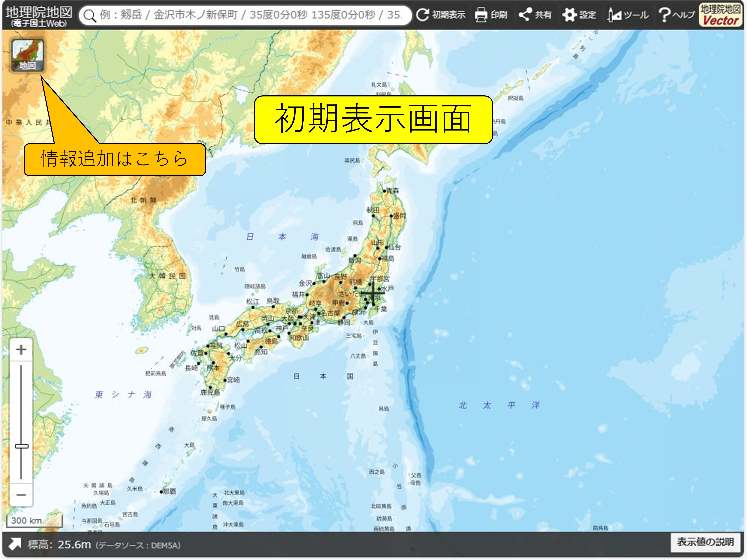The width and height of the screenshot is (747, 560).
Task: Click the 宮崎 city label
Action: click(233, 380)
